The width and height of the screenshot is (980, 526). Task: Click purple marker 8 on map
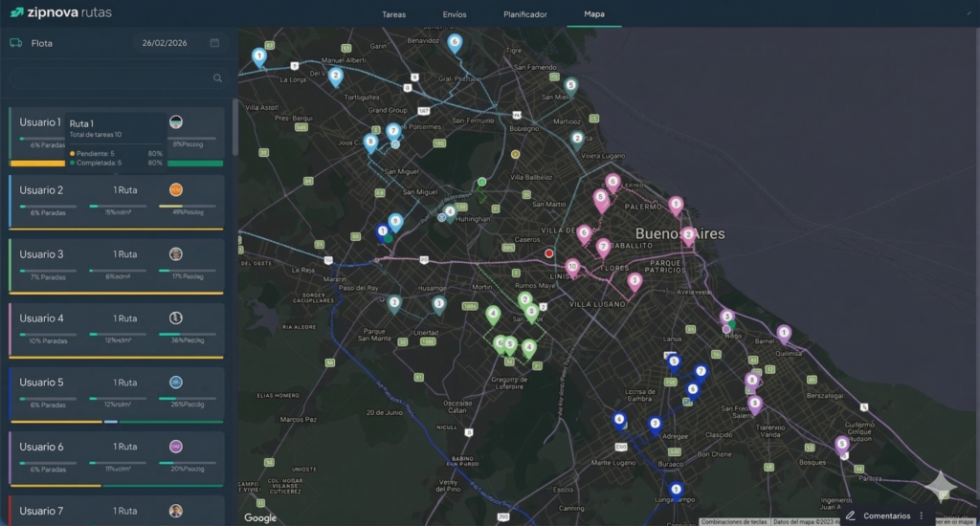click(x=752, y=381)
